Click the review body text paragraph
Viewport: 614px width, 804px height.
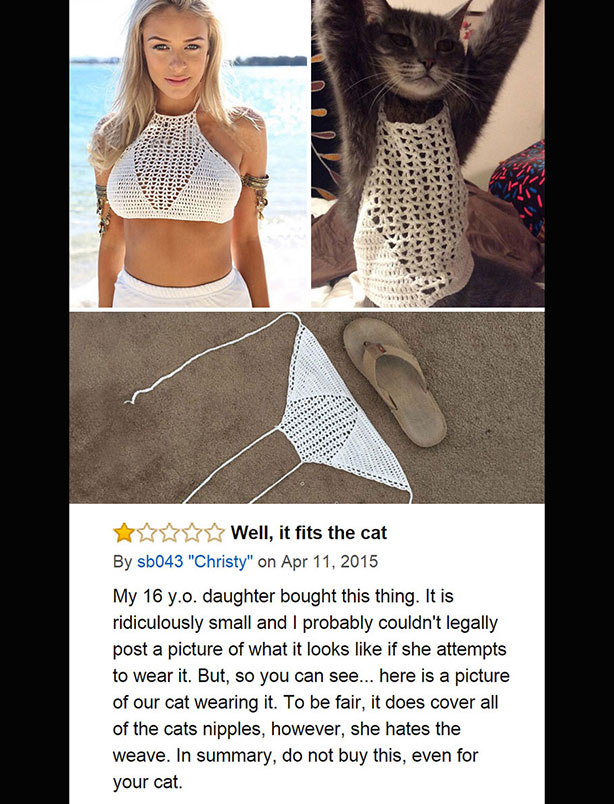coord(311,689)
